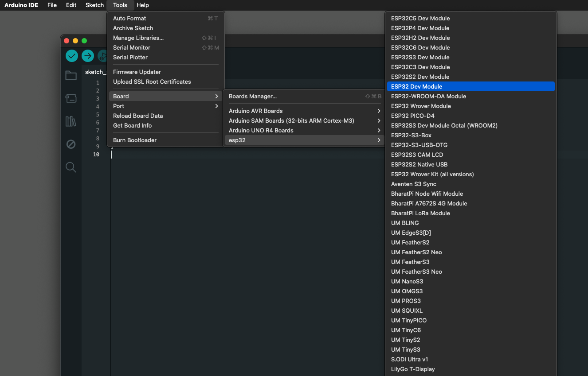588x376 pixels.
Task: Click Reload Board Data entry
Action: tap(166, 116)
